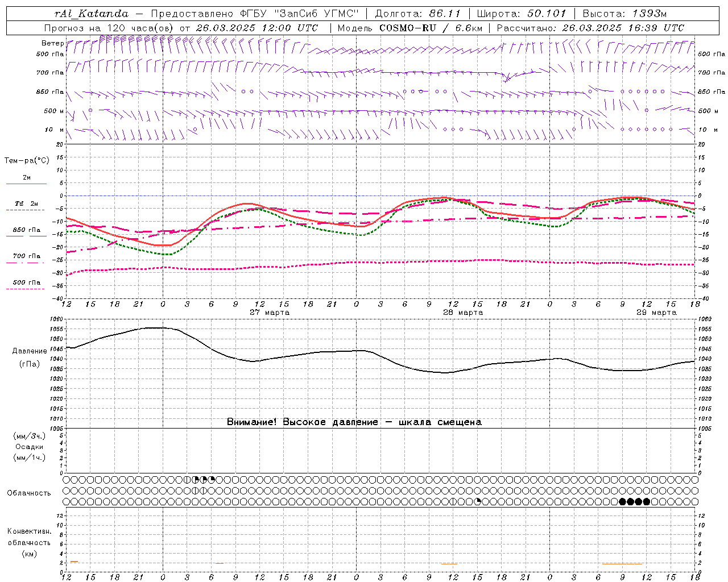This screenshot has width=728, height=582.
Task: Click the Тем-ра(°C) axis title
Action: [x=27, y=161]
